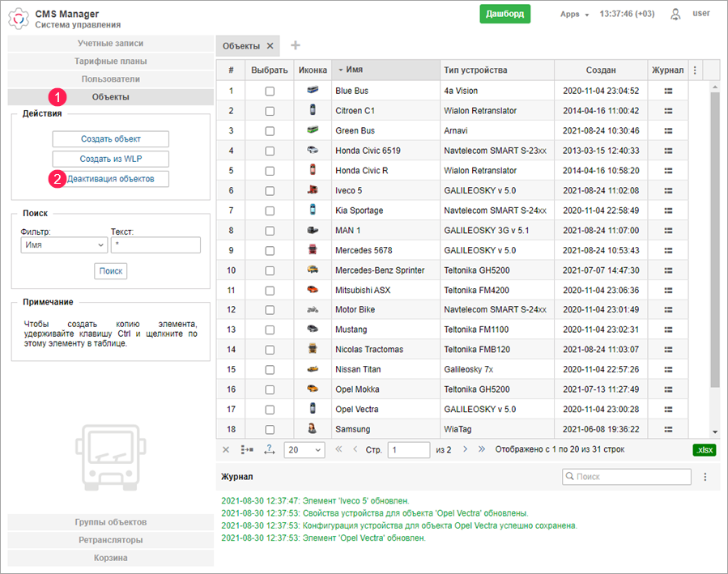
Task: Export the table using the .xlsx button
Action: pos(704,449)
